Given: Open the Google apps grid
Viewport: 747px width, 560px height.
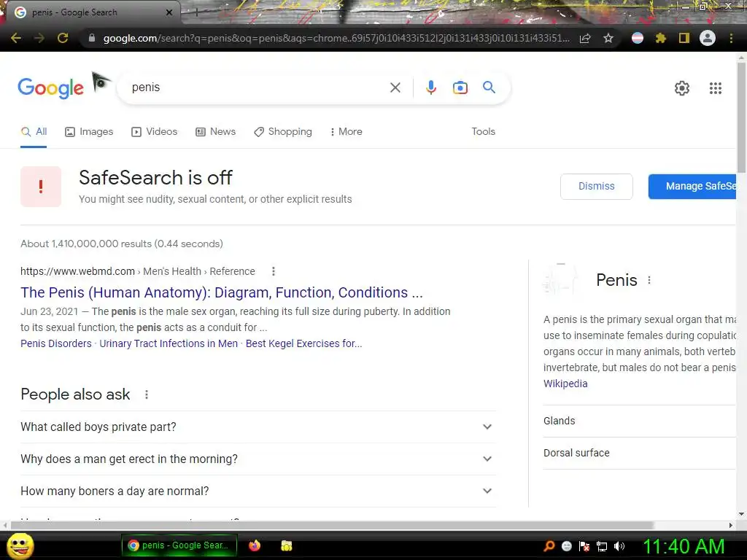Looking at the screenshot, I should pos(716,88).
